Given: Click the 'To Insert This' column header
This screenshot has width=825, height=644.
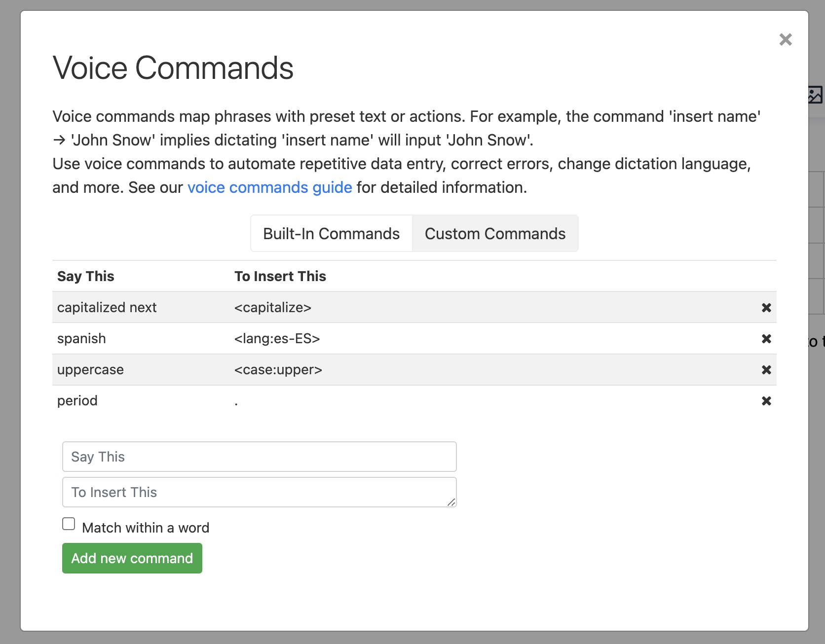Looking at the screenshot, I should click(x=280, y=276).
